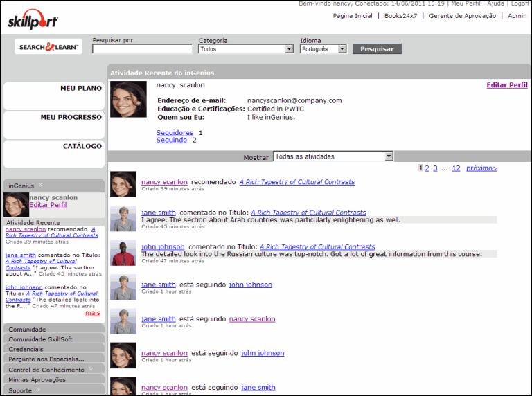Open Gerente de Aprovação

pos(463,16)
